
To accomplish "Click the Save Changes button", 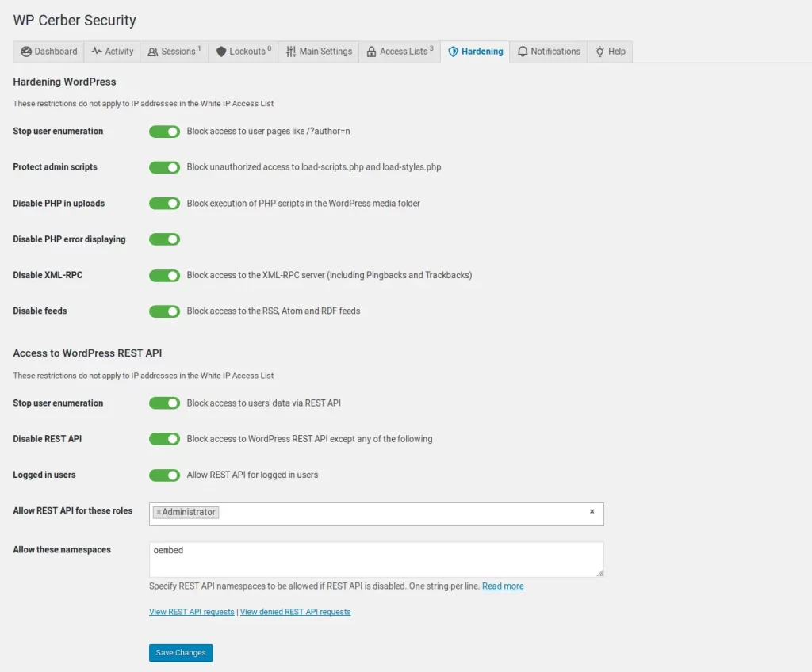I will [x=181, y=653].
